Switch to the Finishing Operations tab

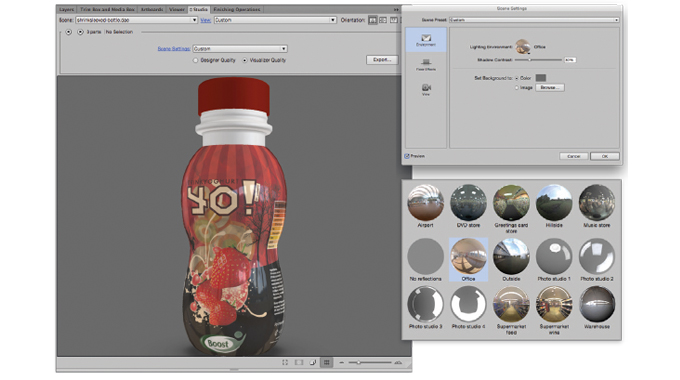237,9
